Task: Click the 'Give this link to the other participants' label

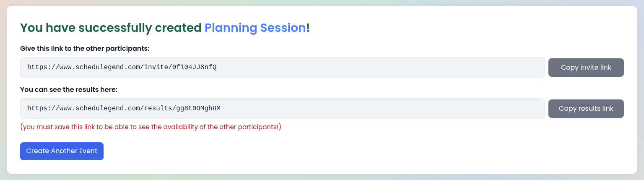Action: pyautogui.click(x=85, y=49)
